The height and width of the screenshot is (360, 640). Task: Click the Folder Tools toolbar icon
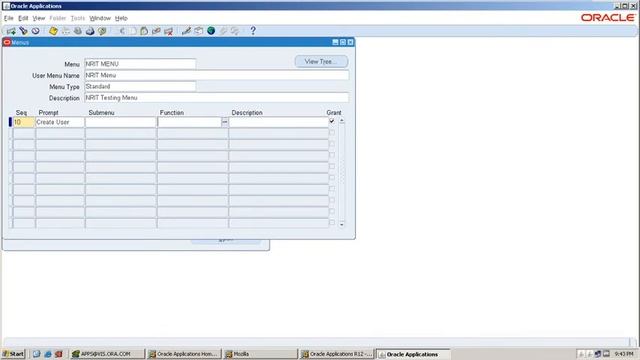coord(235,31)
